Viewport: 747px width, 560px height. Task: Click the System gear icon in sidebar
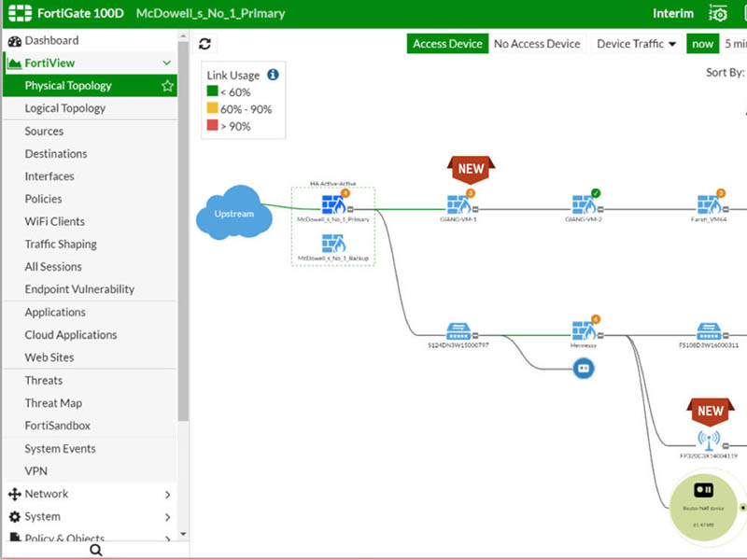click(15, 517)
